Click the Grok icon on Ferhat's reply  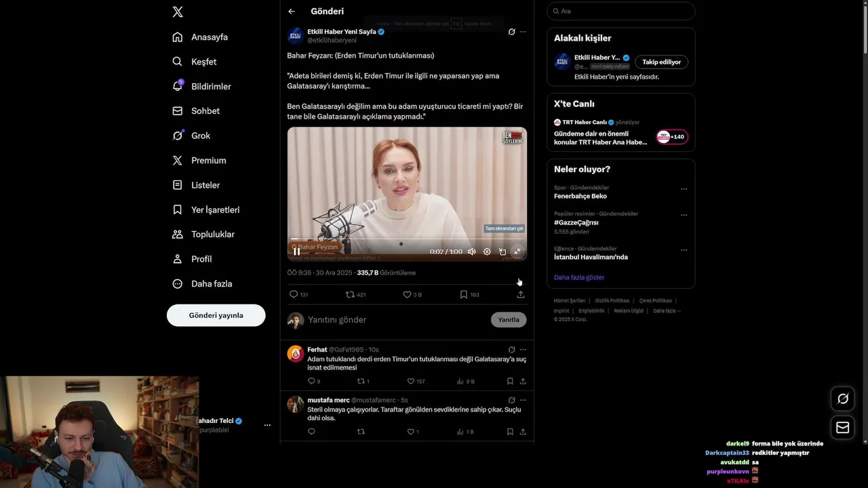[511, 350]
